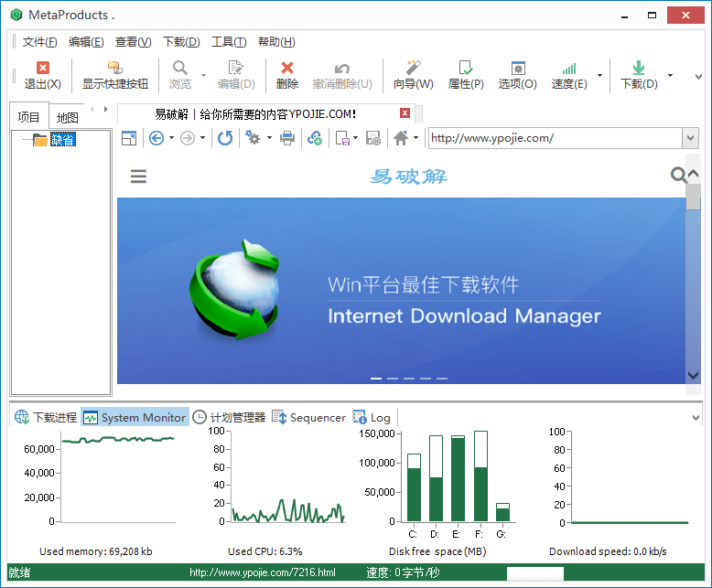
Task: Click browser full-window toggle icon
Action: [129, 138]
